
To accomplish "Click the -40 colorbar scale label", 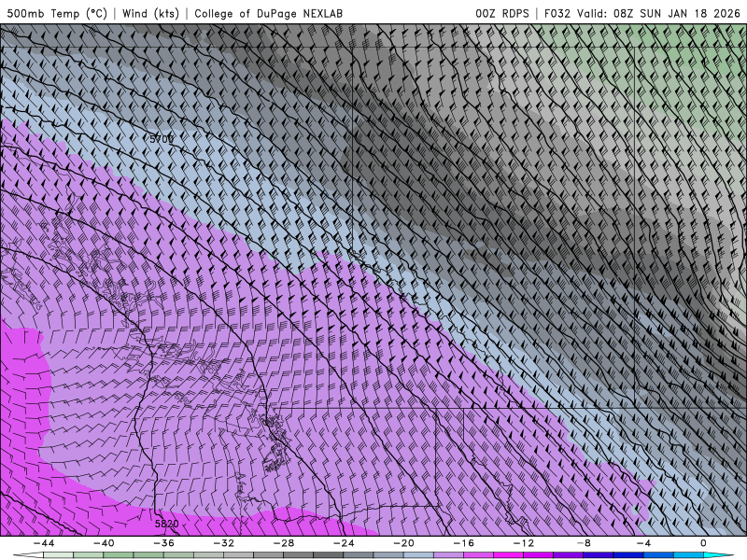I will pos(104,543).
